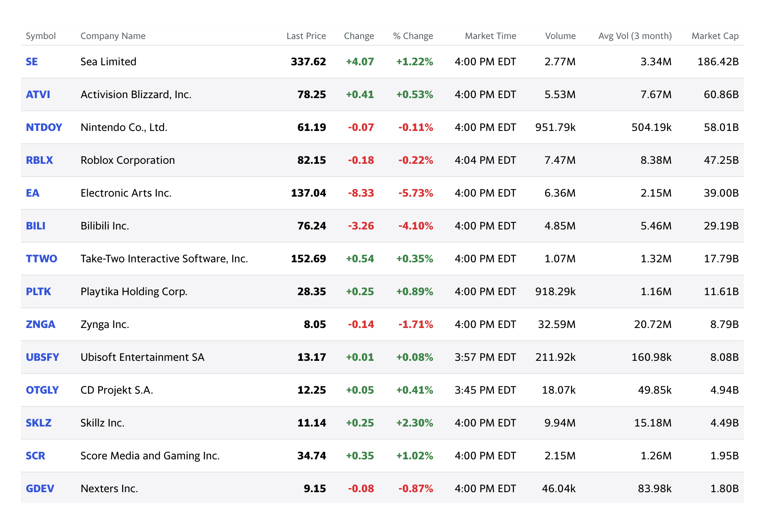Click the +2.30% change value
Screen dimensions: 764x532
click(414, 423)
